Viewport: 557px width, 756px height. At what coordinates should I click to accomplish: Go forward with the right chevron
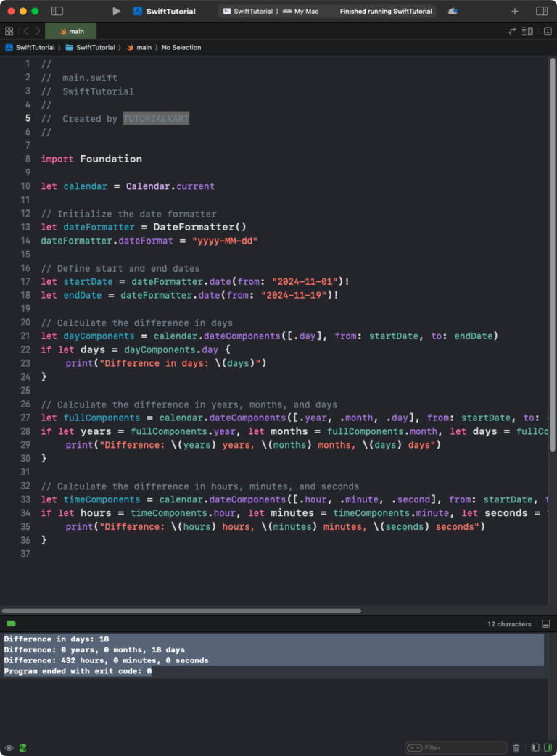click(x=38, y=31)
